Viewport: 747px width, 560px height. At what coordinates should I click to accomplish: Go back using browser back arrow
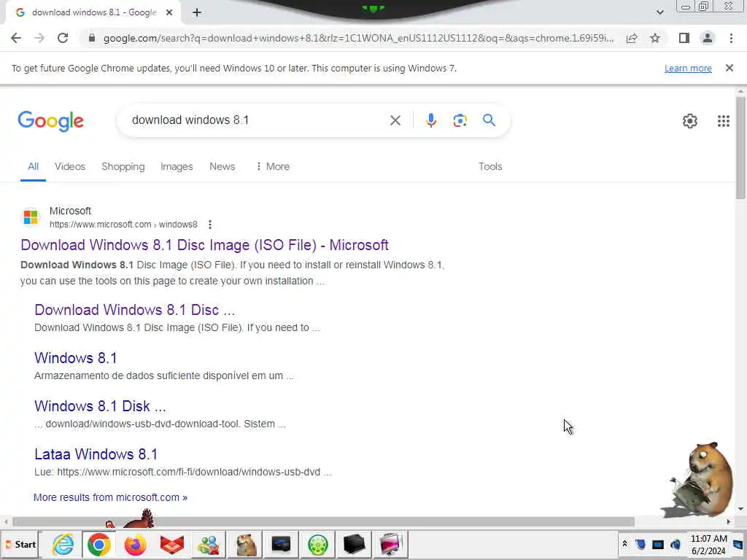[x=16, y=38]
